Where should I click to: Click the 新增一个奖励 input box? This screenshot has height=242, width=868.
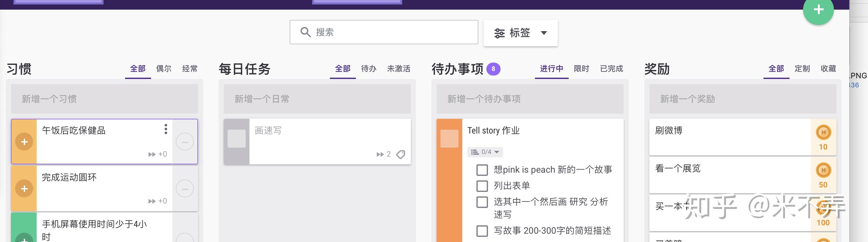[743, 99]
